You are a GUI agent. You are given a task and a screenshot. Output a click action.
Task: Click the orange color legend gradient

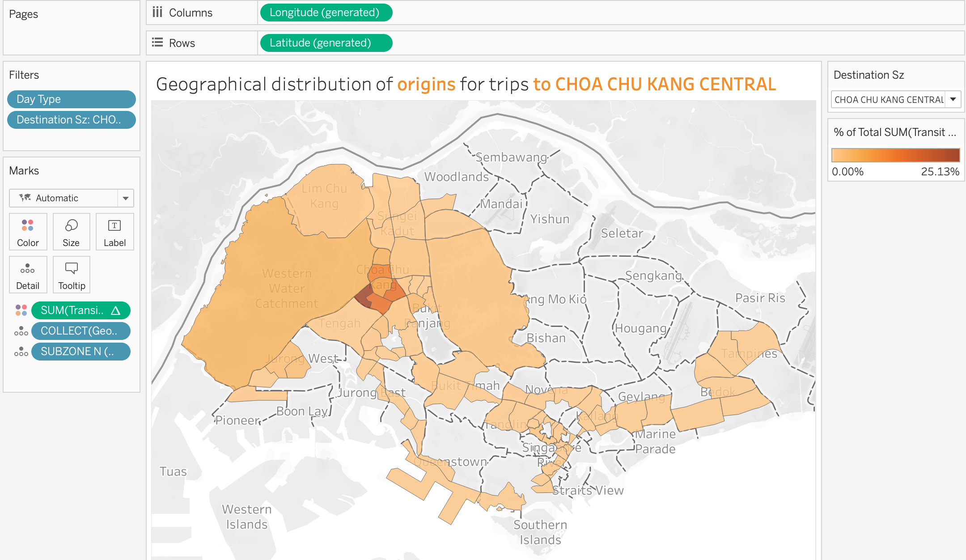[895, 155]
